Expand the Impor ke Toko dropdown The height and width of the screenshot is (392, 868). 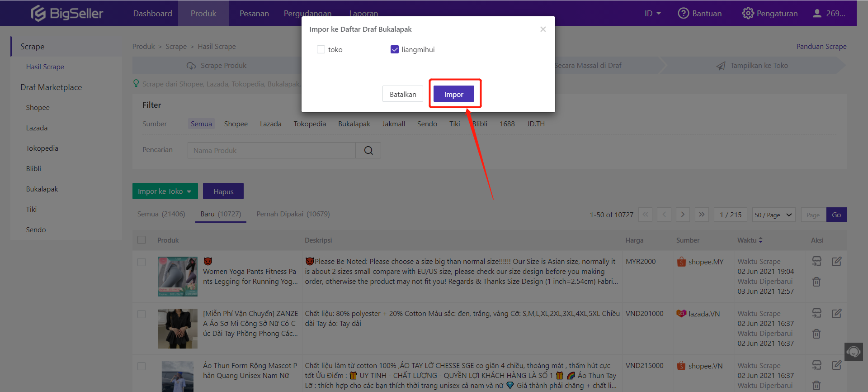(x=165, y=191)
